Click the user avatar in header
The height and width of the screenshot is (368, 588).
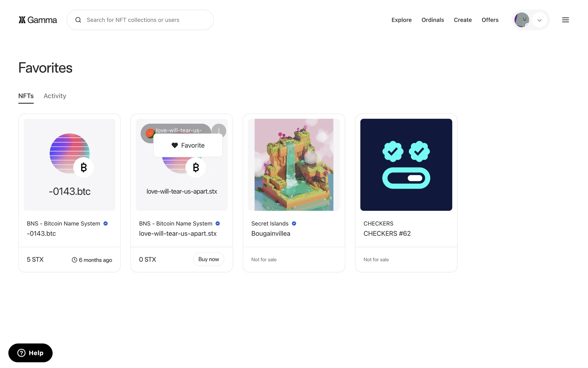pos(522,20)
